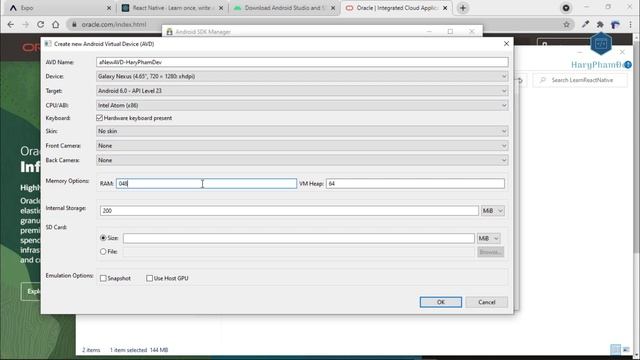Open the extensions puzzle icon

(x=600, y=24)
